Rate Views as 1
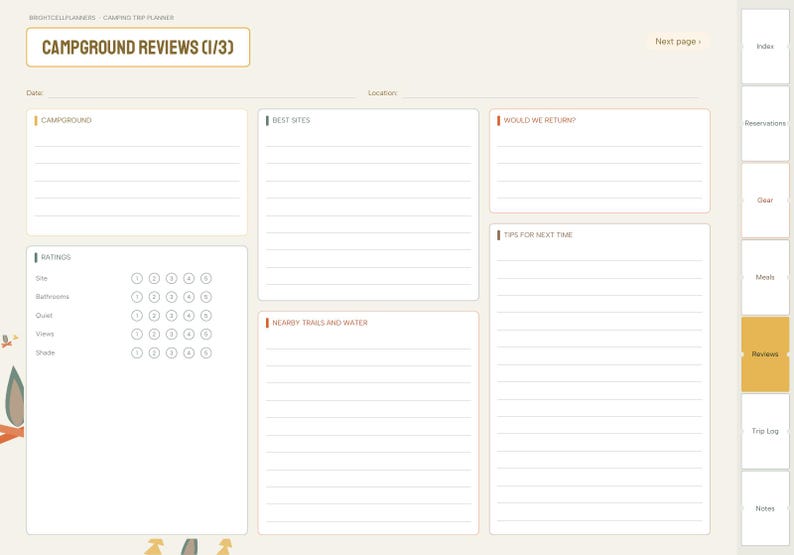Screen dimensions: 794x555 coord(137,334)
